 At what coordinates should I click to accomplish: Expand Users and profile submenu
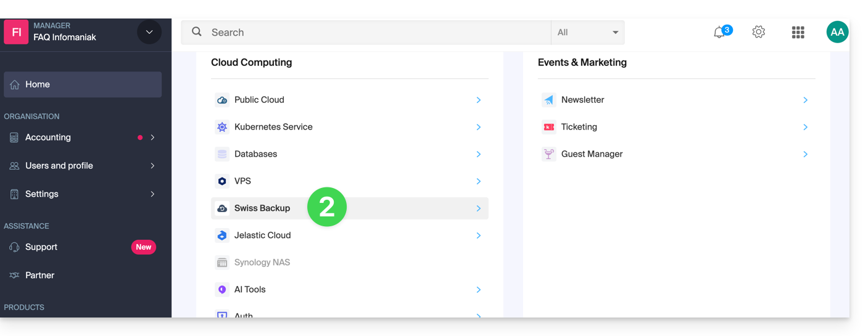[152, 166]
